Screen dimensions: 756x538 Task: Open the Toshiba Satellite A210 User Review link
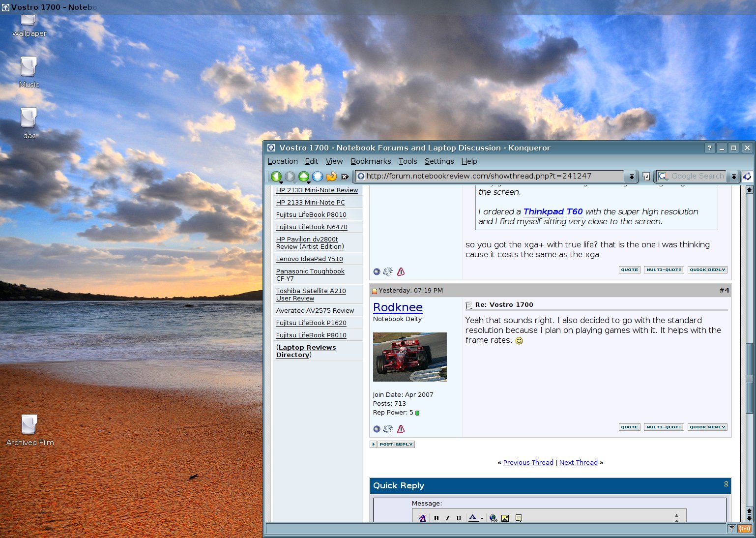point(311,295)
